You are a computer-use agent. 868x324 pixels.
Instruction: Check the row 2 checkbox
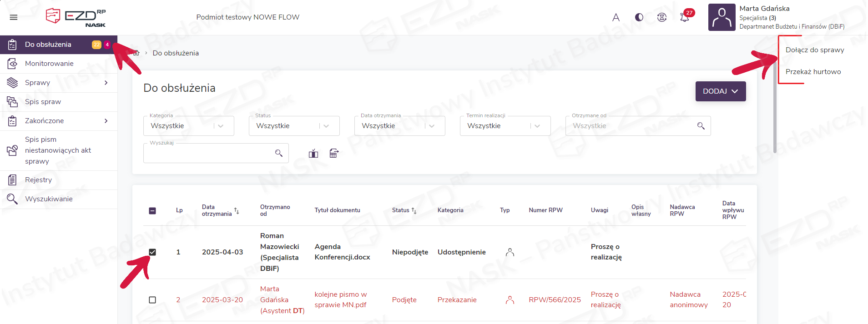152,300
